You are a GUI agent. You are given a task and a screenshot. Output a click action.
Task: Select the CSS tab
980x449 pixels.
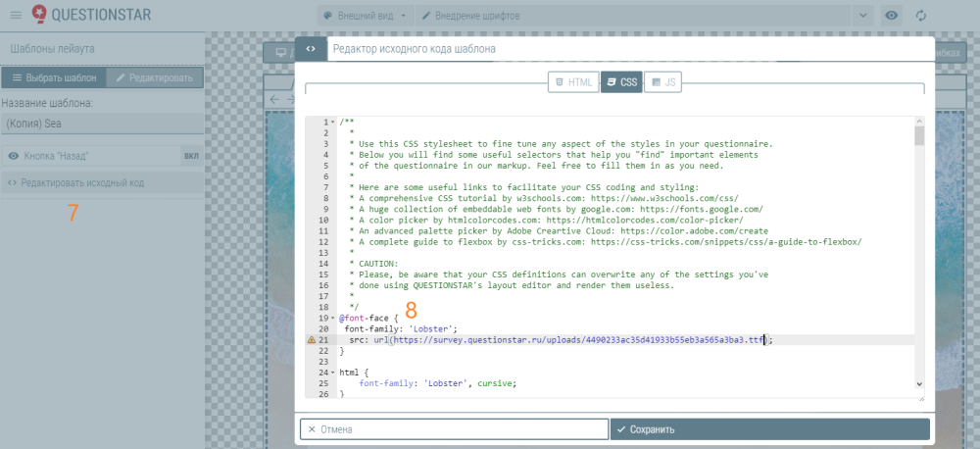pyautogui.click(x=620, y=82)
